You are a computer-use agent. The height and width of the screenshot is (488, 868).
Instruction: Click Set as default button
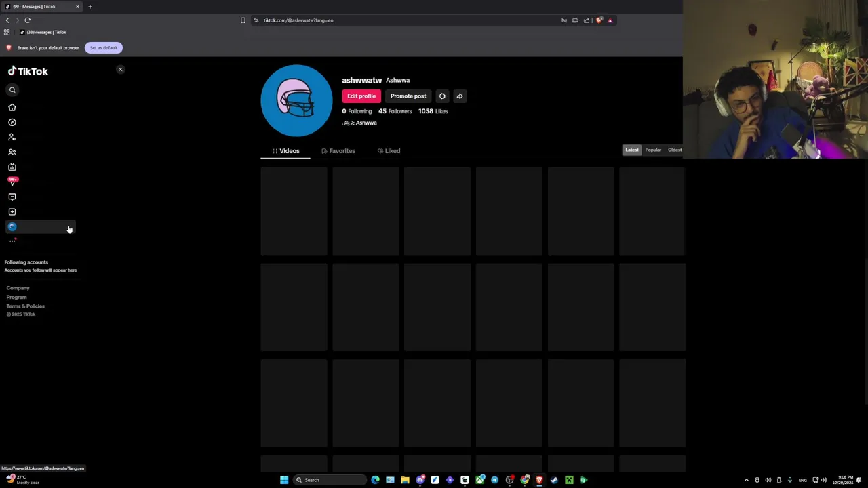104,48
